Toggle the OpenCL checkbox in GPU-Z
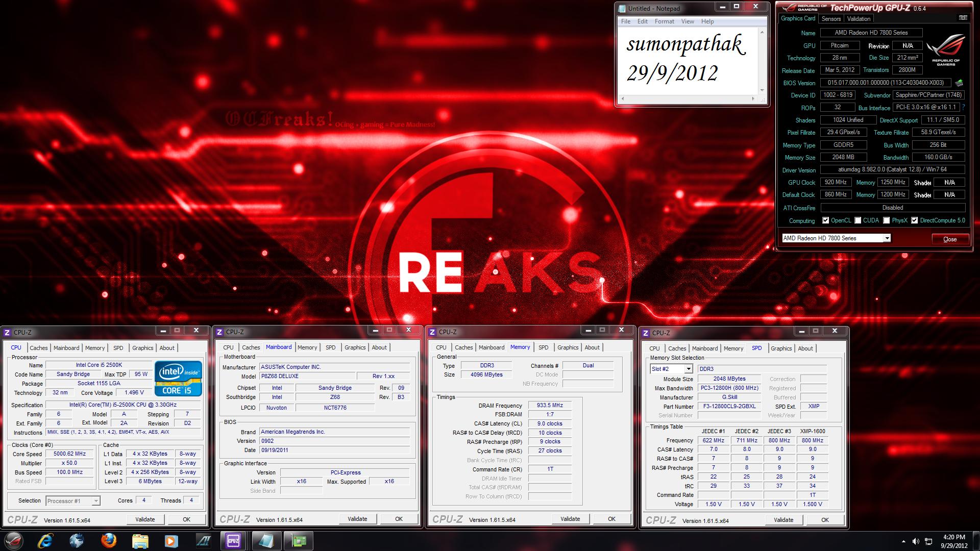The image size is (980, 551). 825,220
